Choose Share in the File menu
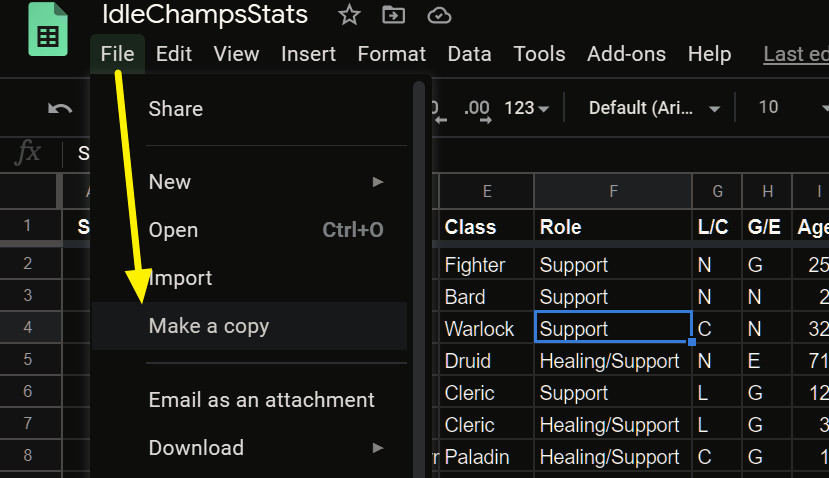829x478 pixels. [176, 109]
